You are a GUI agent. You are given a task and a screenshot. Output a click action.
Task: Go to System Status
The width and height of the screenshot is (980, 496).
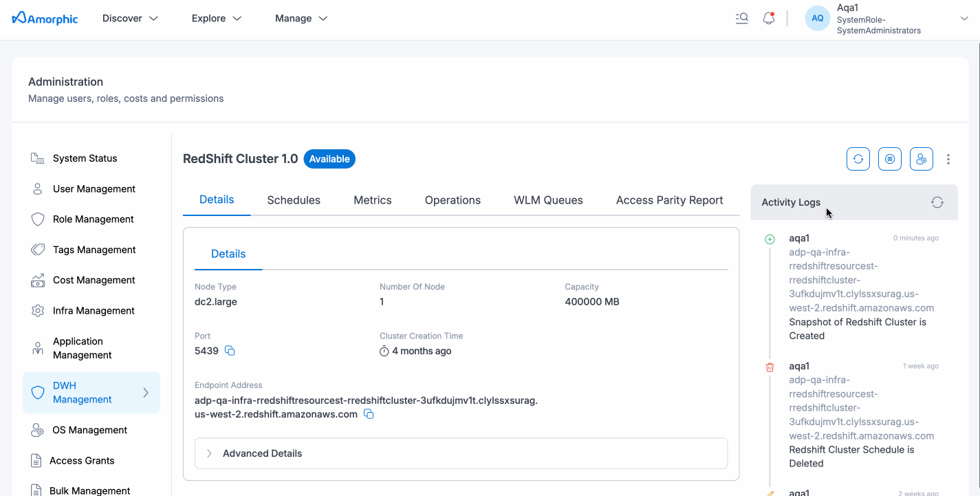[85, 158]
